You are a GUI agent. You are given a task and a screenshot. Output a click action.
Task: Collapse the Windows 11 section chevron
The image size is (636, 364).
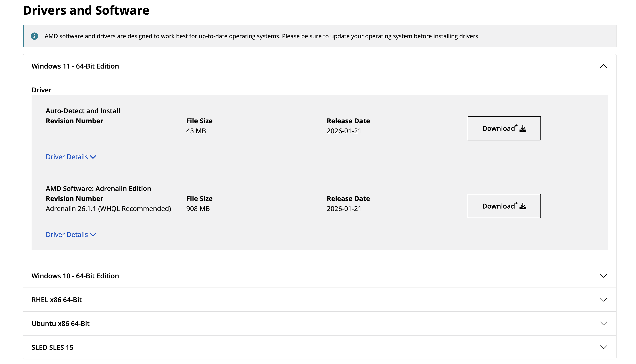coord(603,66)
